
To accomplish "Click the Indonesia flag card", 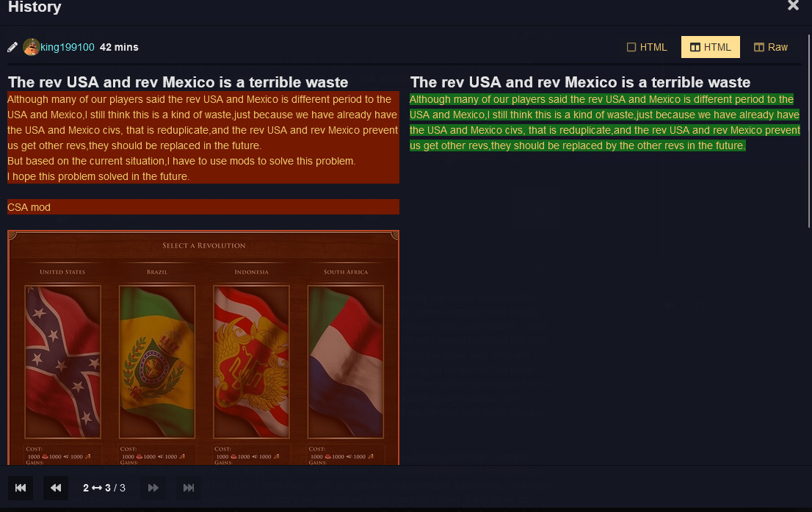I will (251, 361).
